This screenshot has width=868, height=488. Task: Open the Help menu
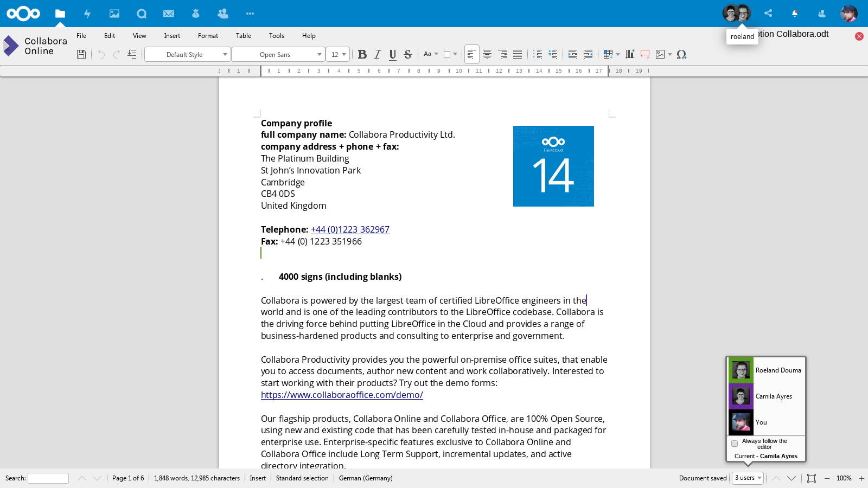(x=309, y=36)
